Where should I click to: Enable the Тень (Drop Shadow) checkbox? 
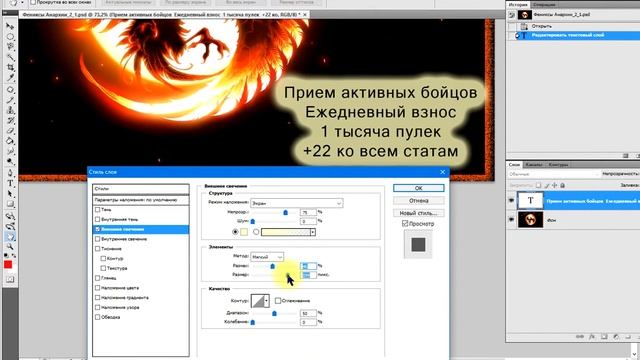(98, 209)
